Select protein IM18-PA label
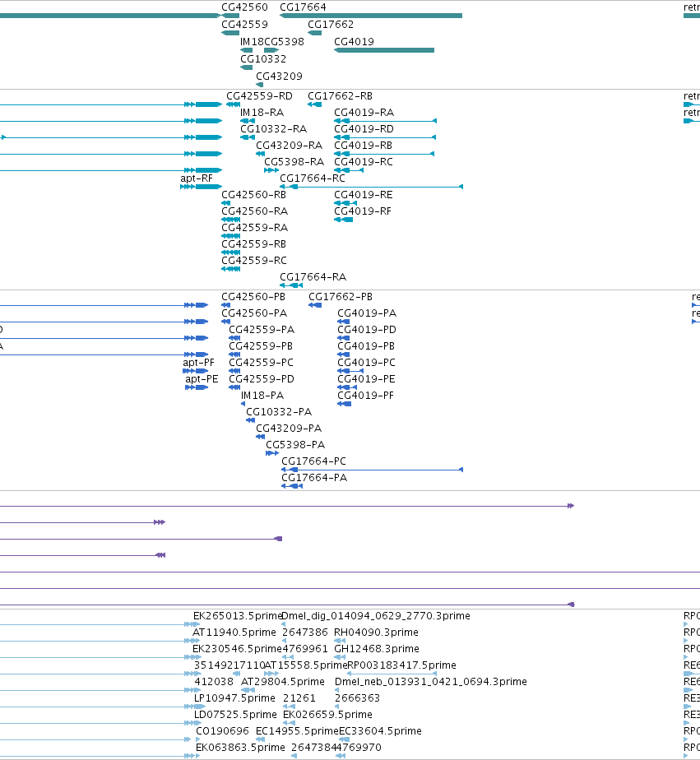Image resolution: width=700 pixels, height=760 pixels. tap(262, 396)
